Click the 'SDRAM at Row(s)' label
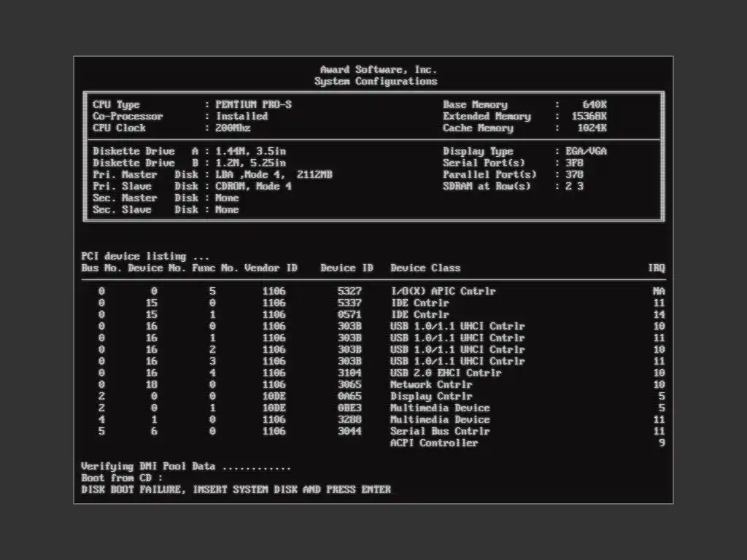 487,186
